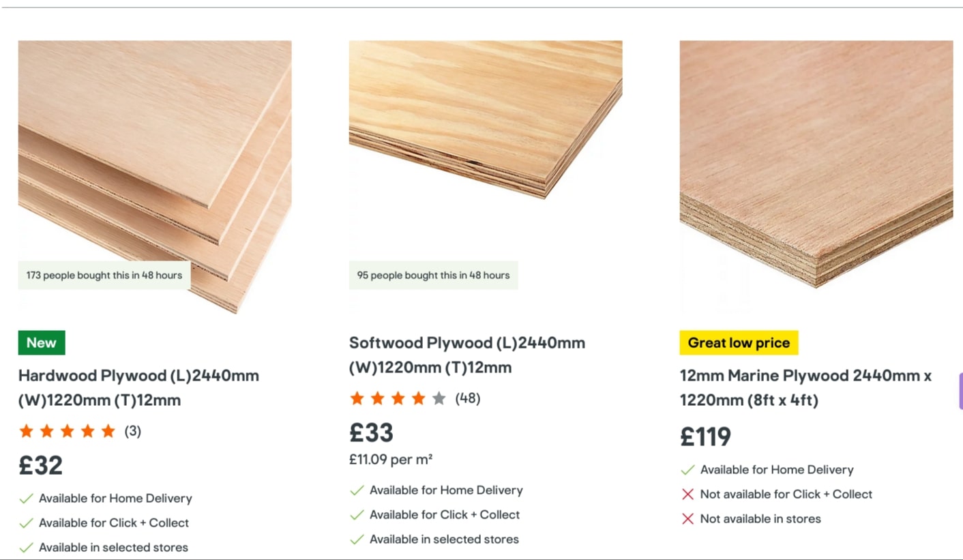Click the yellow Great low price badge

[739, 343]
